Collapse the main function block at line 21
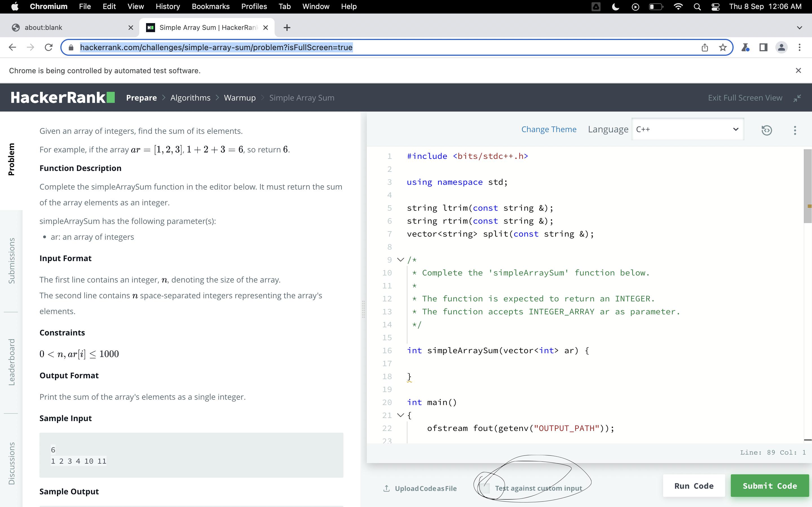 coord(400,415)
